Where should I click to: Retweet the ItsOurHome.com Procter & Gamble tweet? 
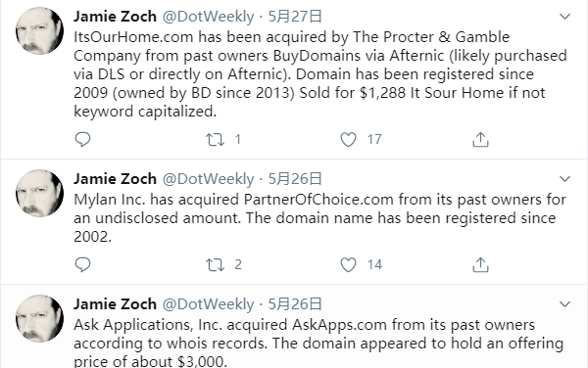click(215, 140)
